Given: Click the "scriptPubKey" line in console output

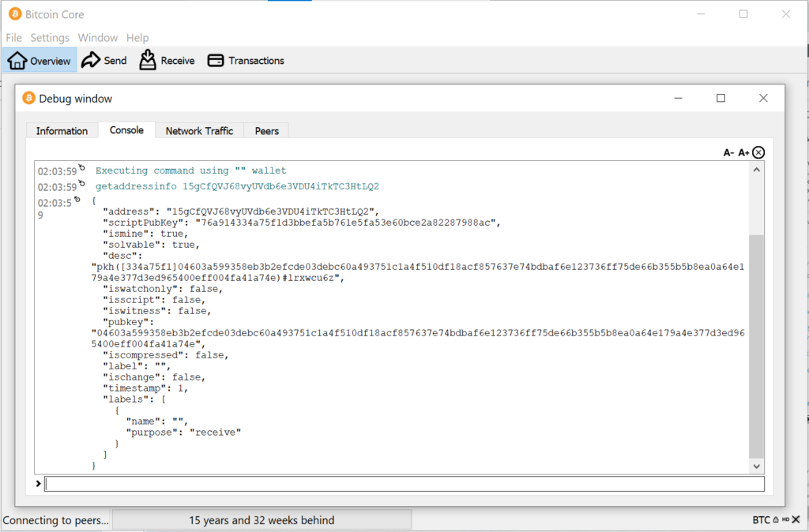Looking at the screenshot, I should click(x=302, y=223).
